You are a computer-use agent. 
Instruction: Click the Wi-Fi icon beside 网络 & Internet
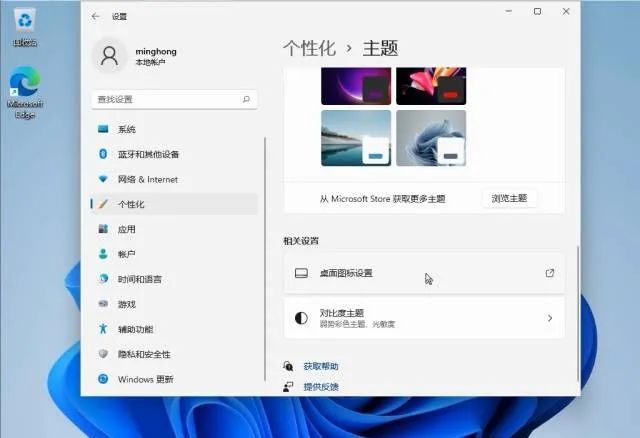103,179
